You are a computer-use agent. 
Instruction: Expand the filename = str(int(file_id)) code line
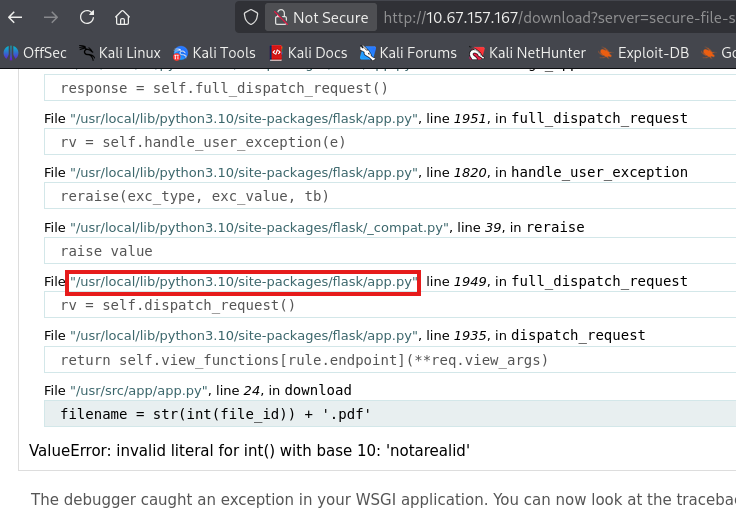[x=216, y=414]
